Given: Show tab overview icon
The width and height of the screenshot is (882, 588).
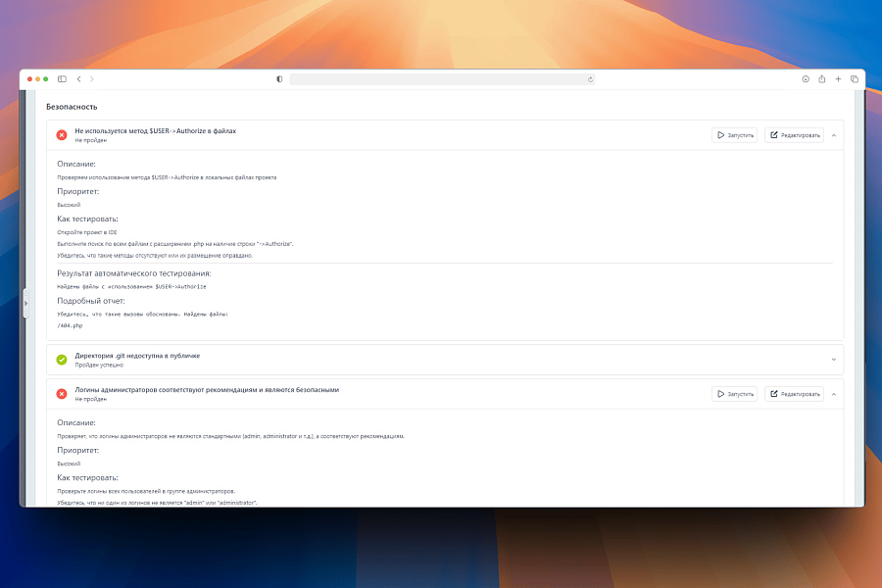Looking at the screenshot, I should pos(855,79).
